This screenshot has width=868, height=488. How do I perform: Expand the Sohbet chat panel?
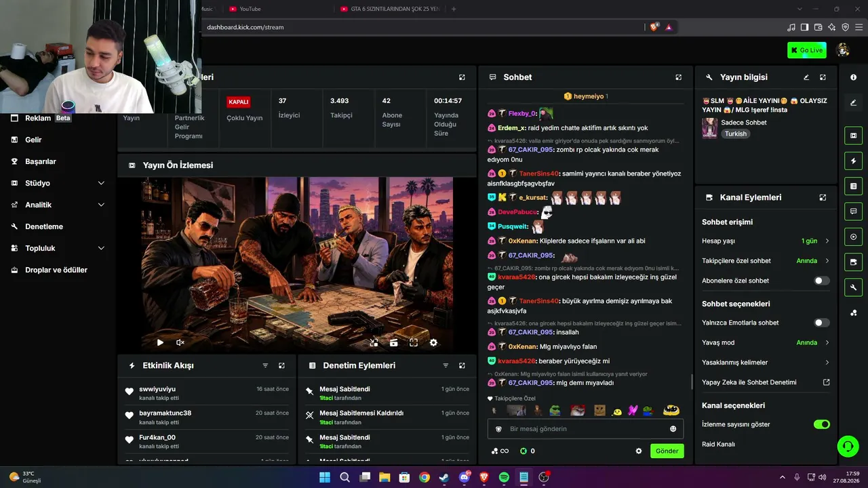(678, 77)
